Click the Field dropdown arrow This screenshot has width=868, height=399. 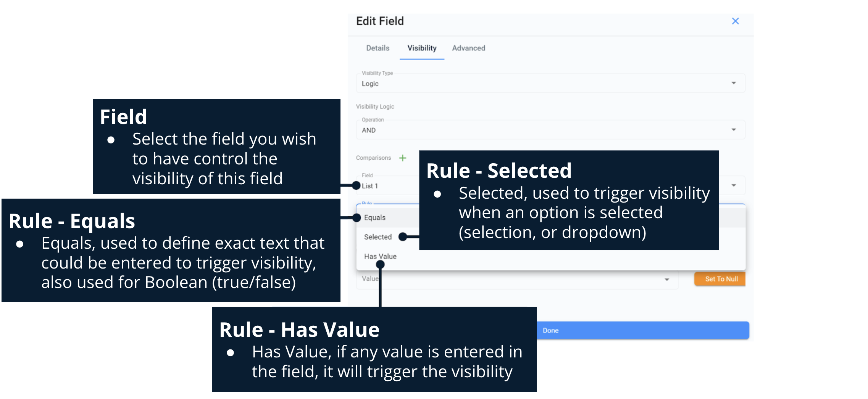pos(734,185)
